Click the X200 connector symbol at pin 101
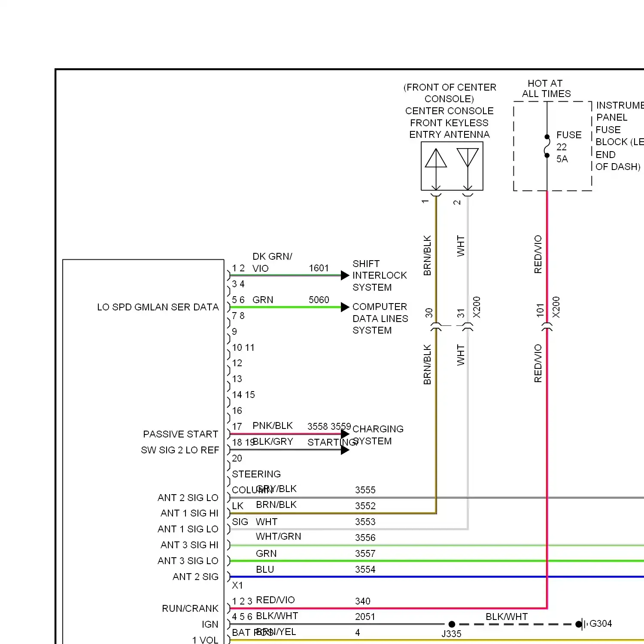 coord(547,327)
